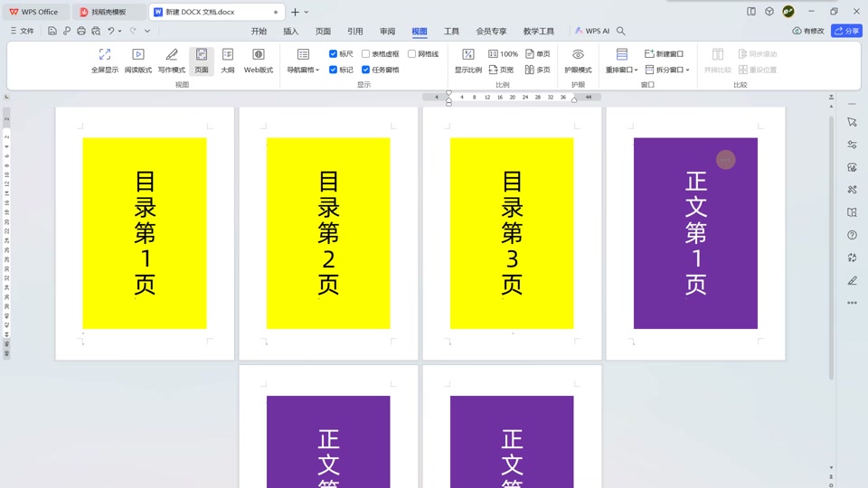This screenshot has height=488, width=868.
Task: Open the three-dots more icon in right sidebar
Action: [852, 303]
